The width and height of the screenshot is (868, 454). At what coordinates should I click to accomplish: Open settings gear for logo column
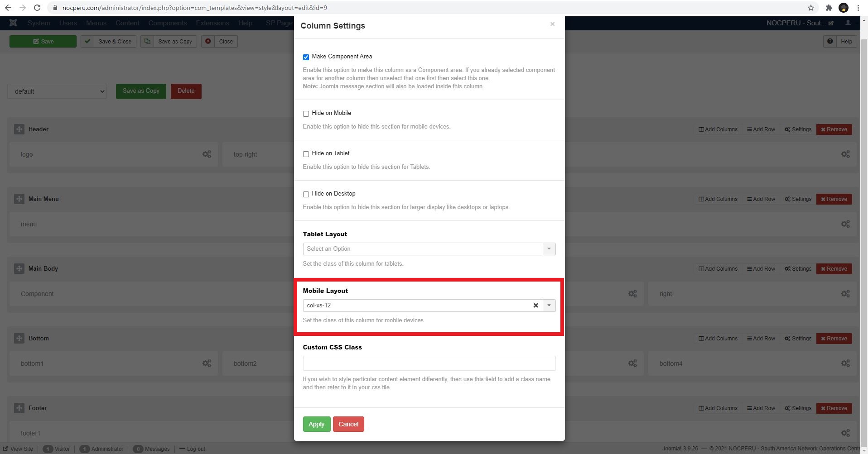207,154
